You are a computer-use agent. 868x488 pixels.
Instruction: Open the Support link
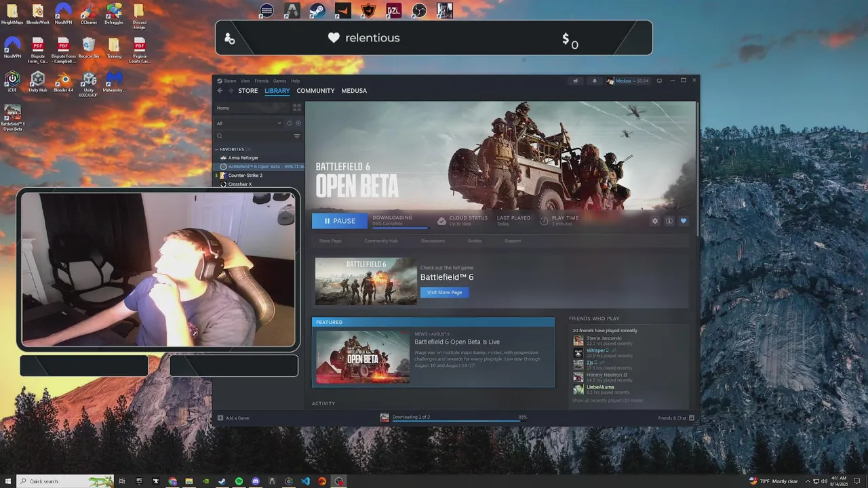(x=513, y=241)
